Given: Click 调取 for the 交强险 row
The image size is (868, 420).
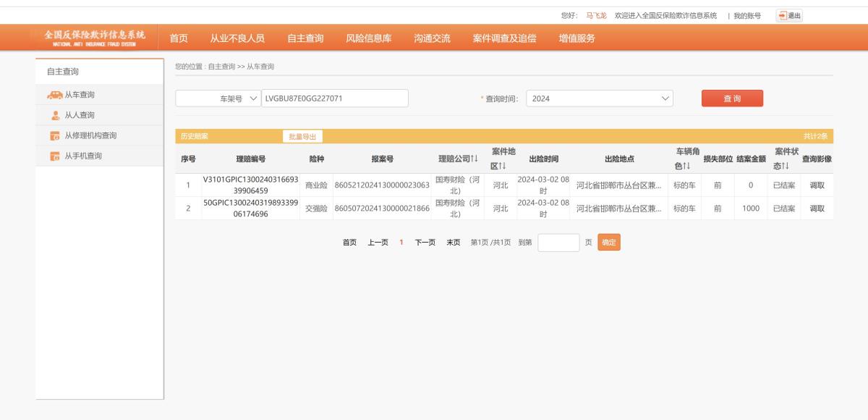Looking at the screenshot, I should 817,209.
